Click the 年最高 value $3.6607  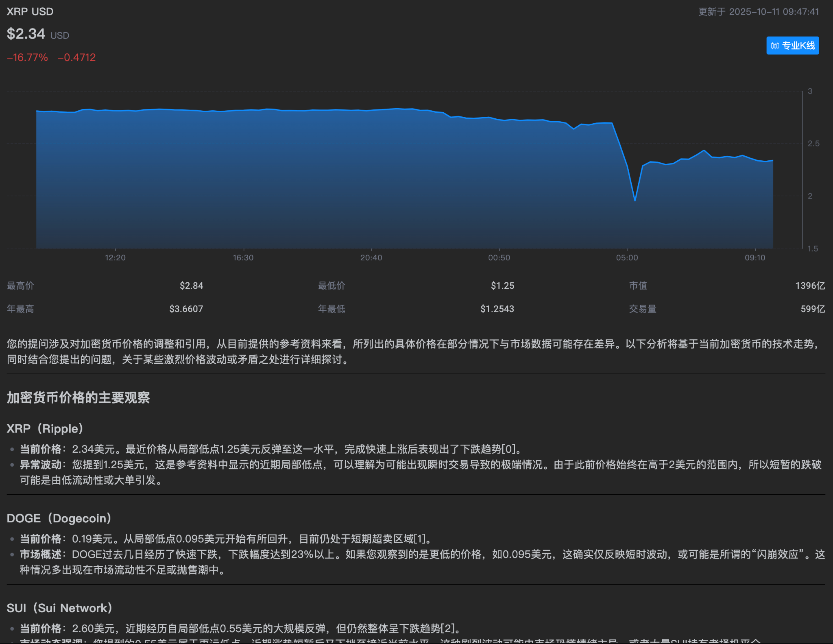(186, 309)
